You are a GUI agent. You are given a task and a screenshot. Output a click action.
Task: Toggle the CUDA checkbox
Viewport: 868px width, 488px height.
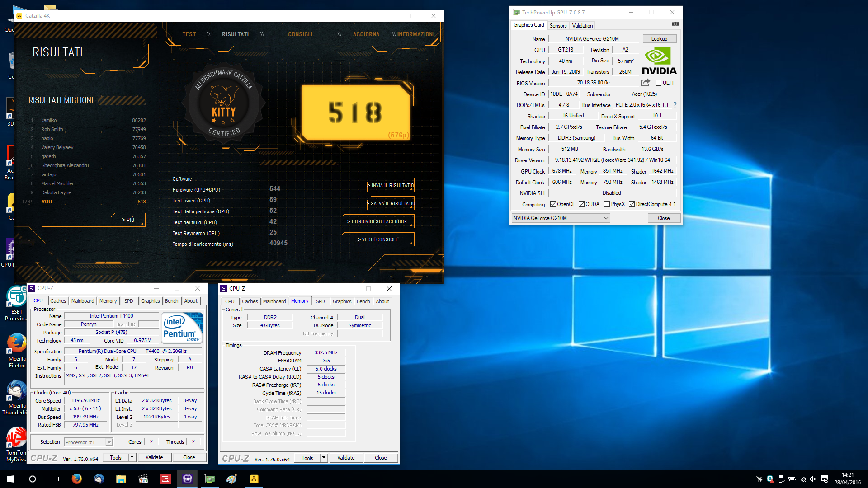[x=581, y=204]
